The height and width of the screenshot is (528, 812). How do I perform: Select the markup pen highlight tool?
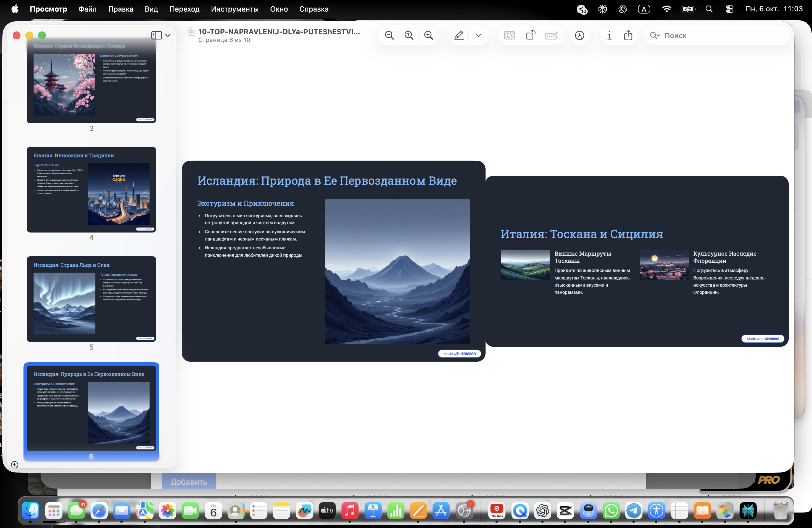click(459, 35)
